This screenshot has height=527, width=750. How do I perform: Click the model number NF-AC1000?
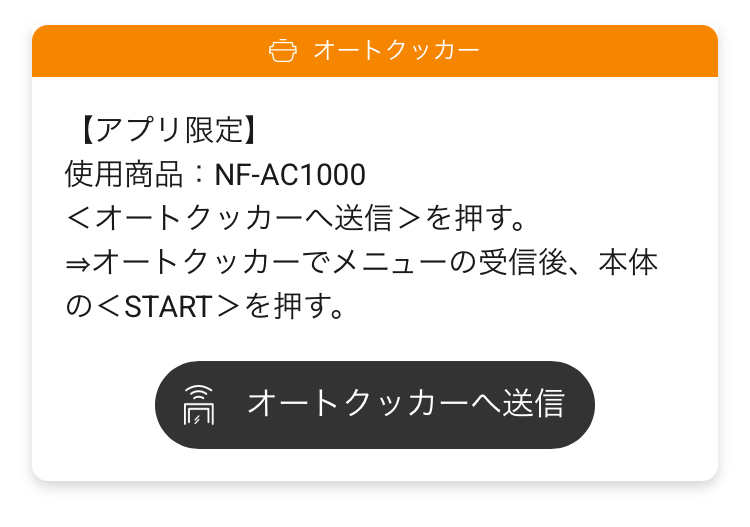pos(290,174)
